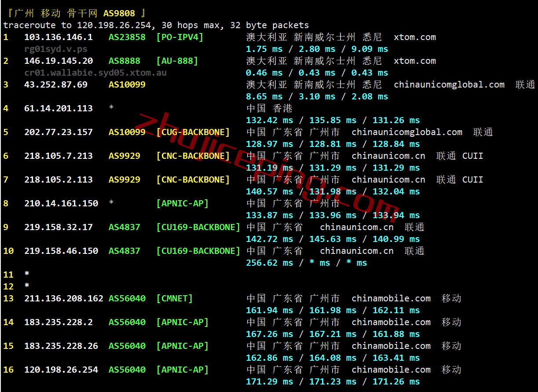538x392 pixels.
Task: Click the 142.72 ms latency value
Action: pyautogui.click(x=270, y=239)
